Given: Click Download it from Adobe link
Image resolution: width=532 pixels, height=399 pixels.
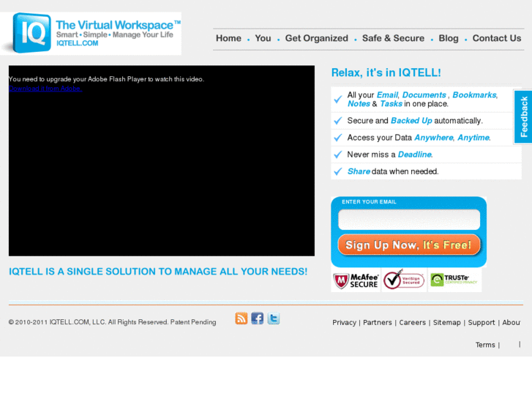Looking at the screenshot, I should pos(45,89).
